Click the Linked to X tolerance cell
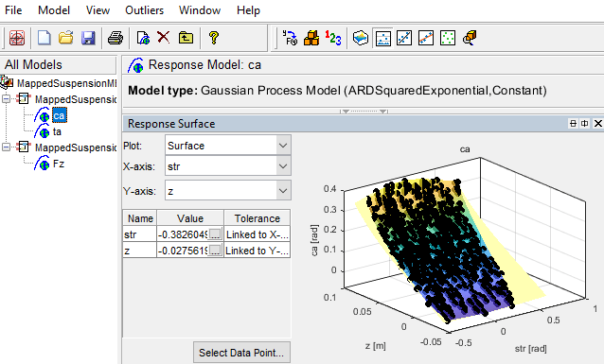604x364 pixels. coord(257,234)
